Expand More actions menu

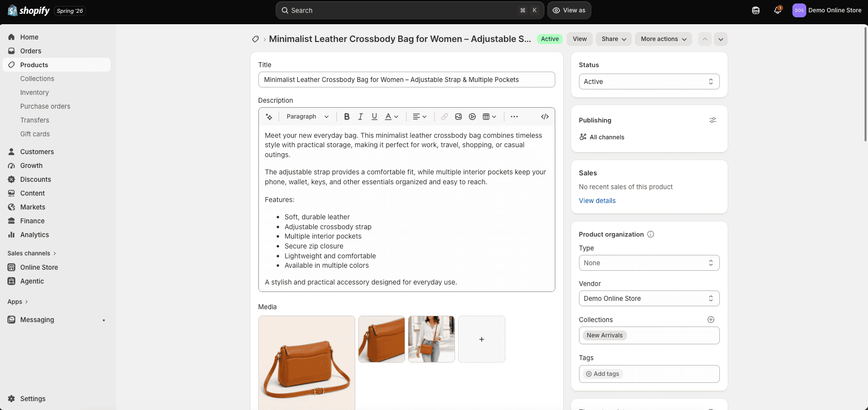coord(663,39)
